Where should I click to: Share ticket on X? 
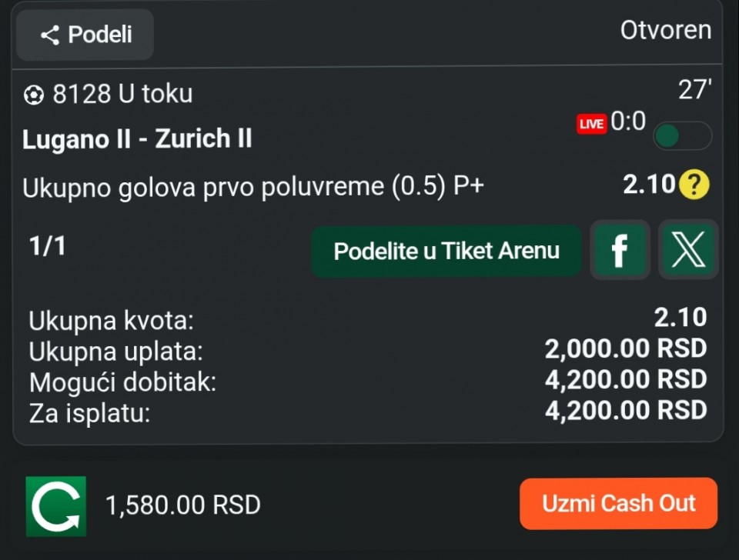pyautogui.click(x=688, y=250)
